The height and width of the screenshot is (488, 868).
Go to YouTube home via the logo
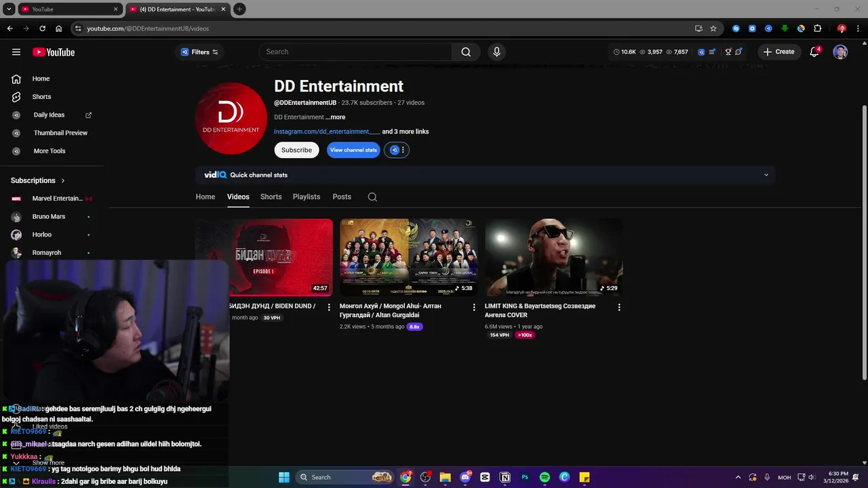pyautogui.click(x=54, y=52)
